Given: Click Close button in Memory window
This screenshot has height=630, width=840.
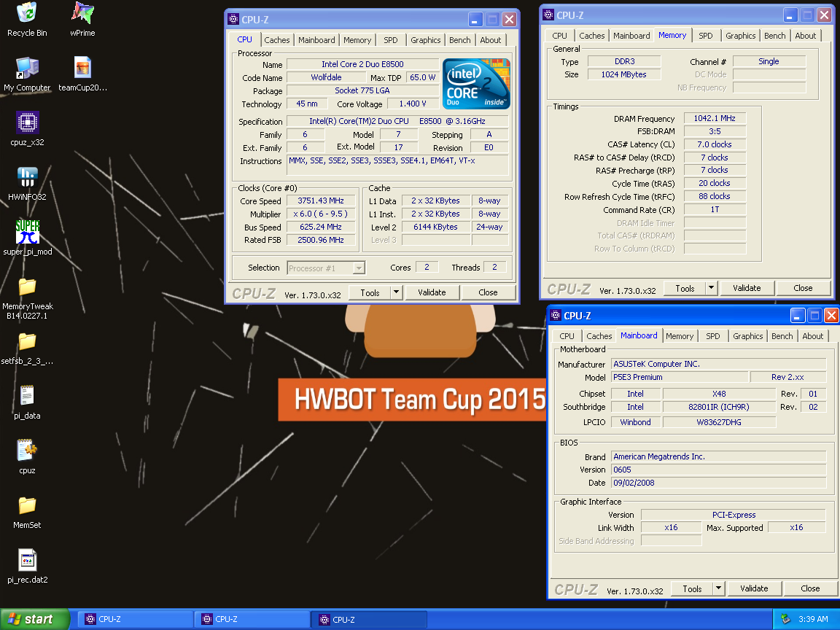Looking at the screenshot, I should [x=803, y=288].
